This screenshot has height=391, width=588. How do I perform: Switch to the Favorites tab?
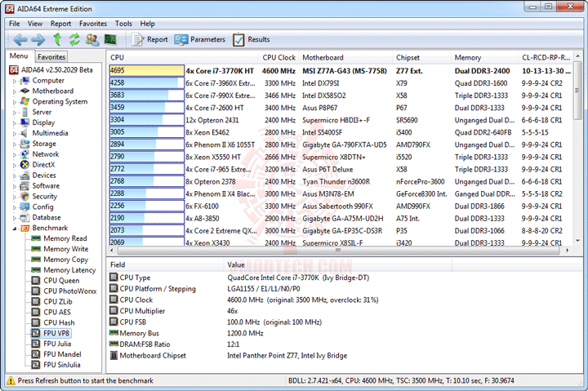[x=51, y=57]
